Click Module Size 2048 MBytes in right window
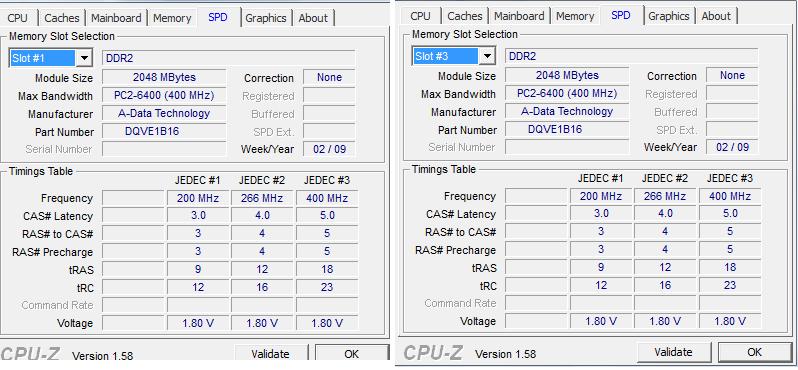Screen dimensions: 798x370 tap(567, 75)
